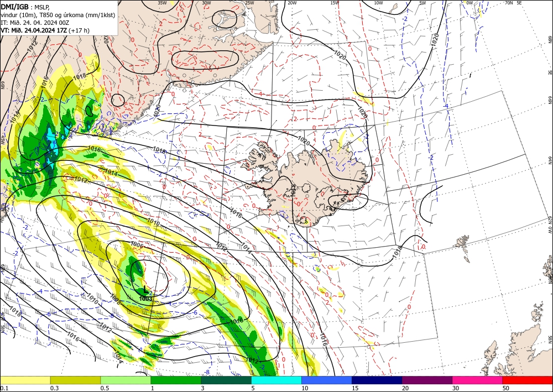The image size is (553, 392).
Task: Click the 'DMI/IGB' title text
Action: [15, 6]
